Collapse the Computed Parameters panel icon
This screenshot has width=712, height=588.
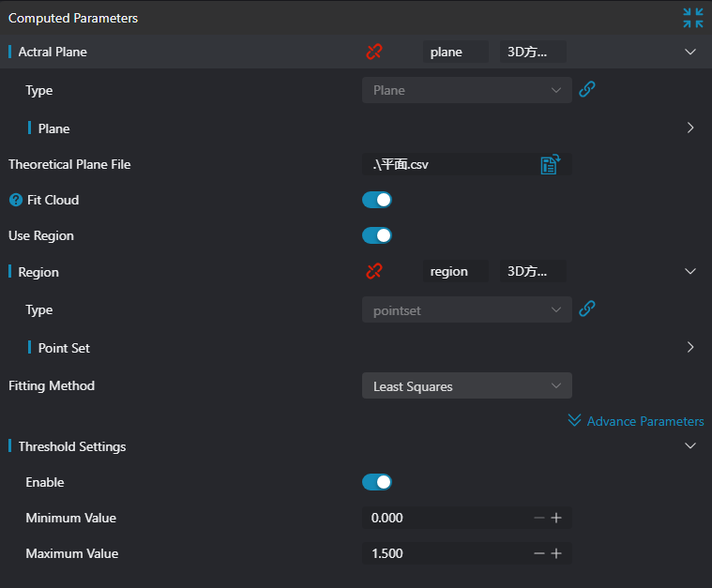tap(693, 18)
